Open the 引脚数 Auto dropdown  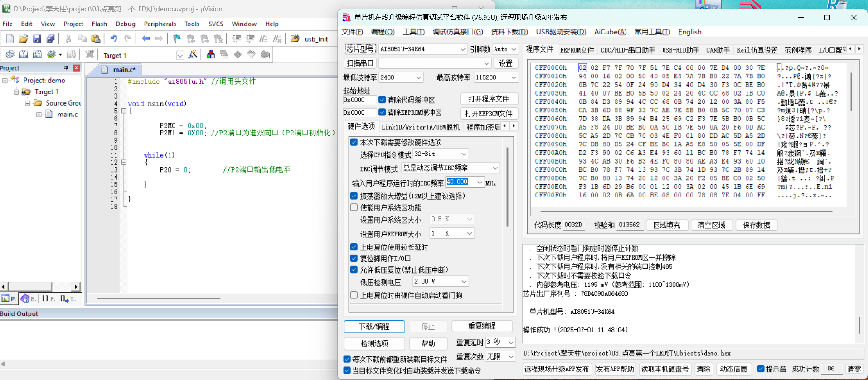coord(514,49)
